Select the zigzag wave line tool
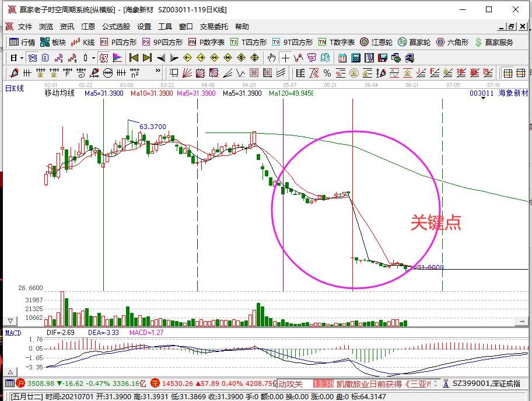This screenshot has width=532, height=401. click(x=240, y=73)
